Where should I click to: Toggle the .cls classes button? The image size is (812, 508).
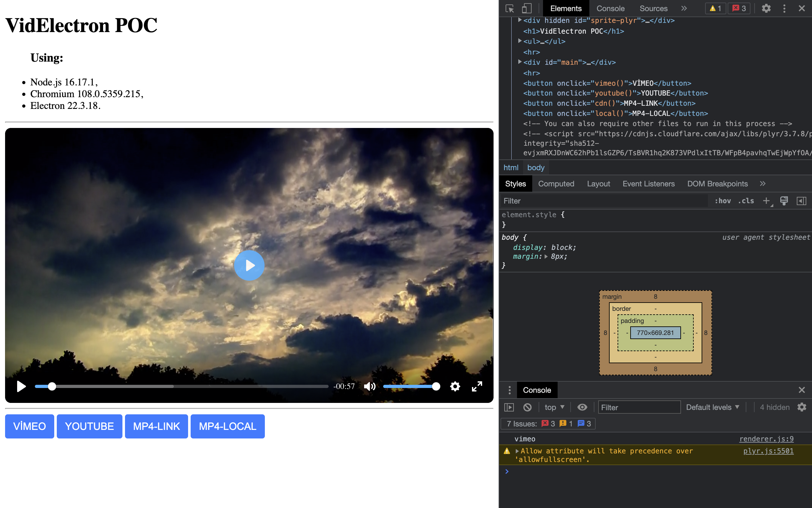[x=746, y=201]
